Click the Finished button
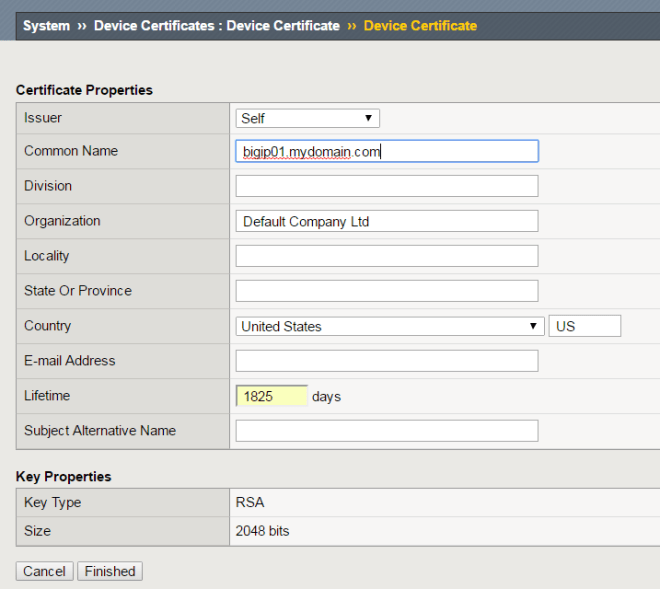 [110, 571]
